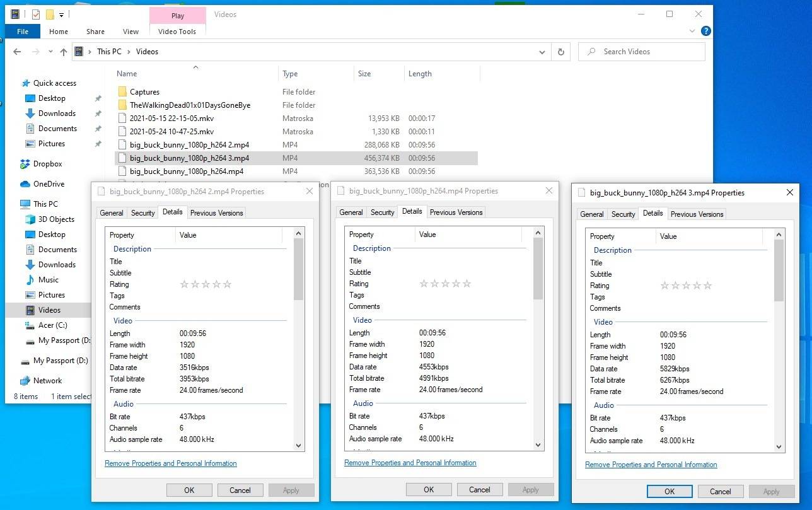This screenshot has height=510, width=812.
Task: Open the View ribbon tab
Action: 130,32
